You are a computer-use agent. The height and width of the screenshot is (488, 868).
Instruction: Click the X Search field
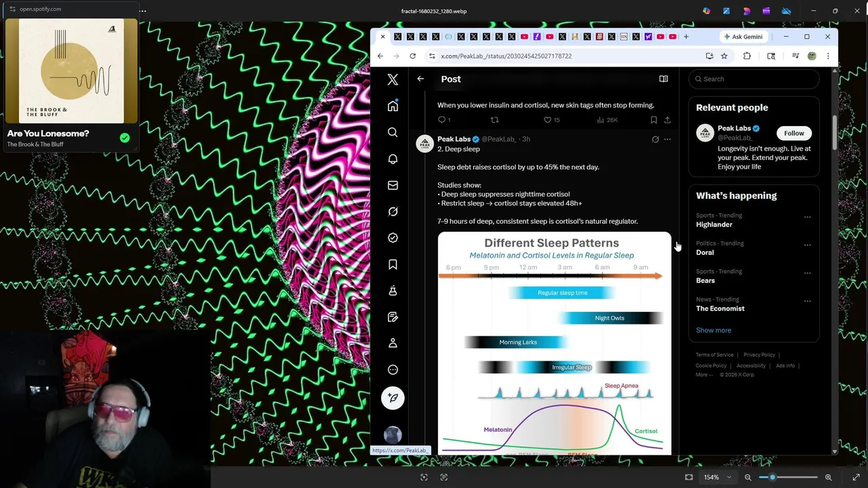pyautogui.click(x=753, y=79)
